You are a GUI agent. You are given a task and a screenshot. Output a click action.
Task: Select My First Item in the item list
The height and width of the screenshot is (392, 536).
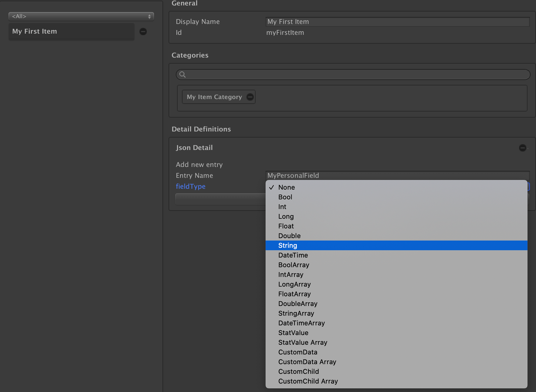(72, 32)
